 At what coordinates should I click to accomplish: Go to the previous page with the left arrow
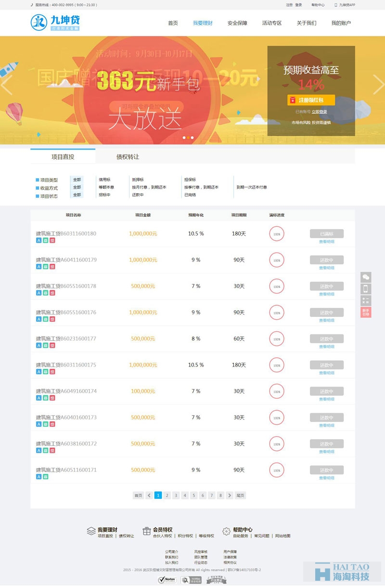149,495
